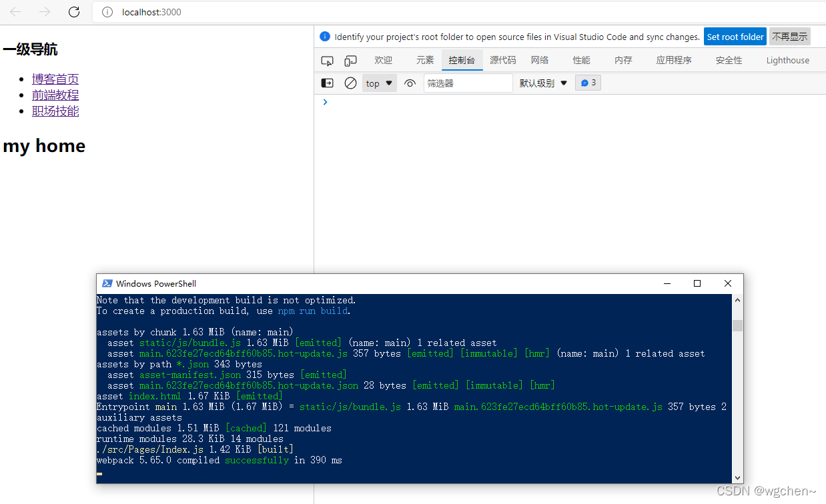Open the top context dropdown
Image resolution: width=826 pixels, height=504 pixels.
tap(380, 83)
